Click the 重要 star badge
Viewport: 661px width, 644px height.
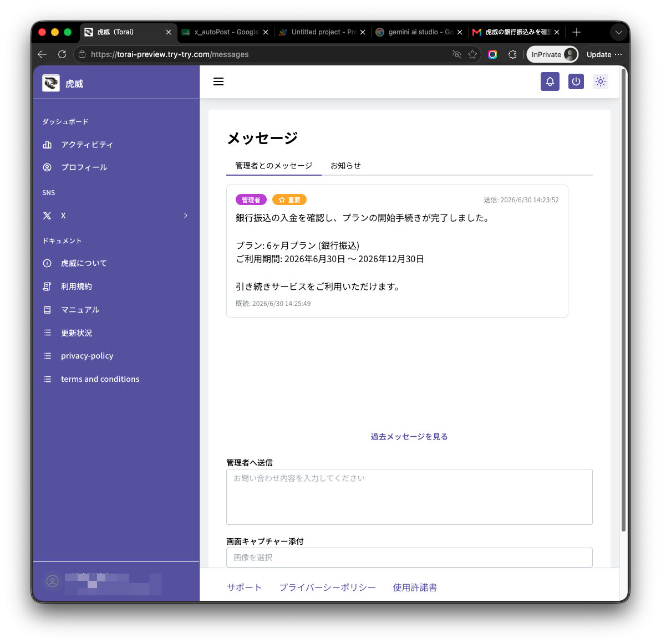pos(289,200)
